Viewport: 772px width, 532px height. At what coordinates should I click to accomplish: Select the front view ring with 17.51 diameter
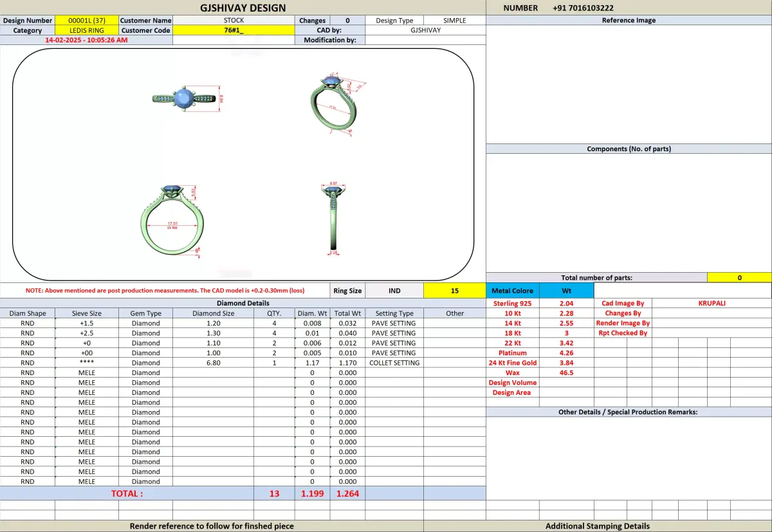pos(171,221)
